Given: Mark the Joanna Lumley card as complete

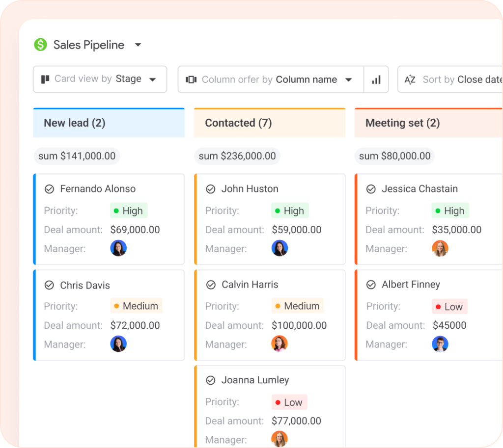Looking at the screenshot, I should (211, 380).
